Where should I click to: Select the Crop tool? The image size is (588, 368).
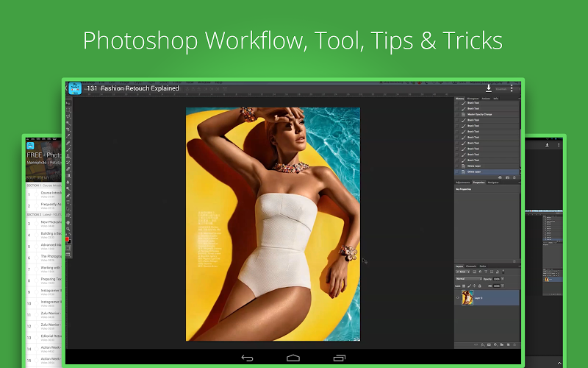pyautogui.click(x=68, y=130)
